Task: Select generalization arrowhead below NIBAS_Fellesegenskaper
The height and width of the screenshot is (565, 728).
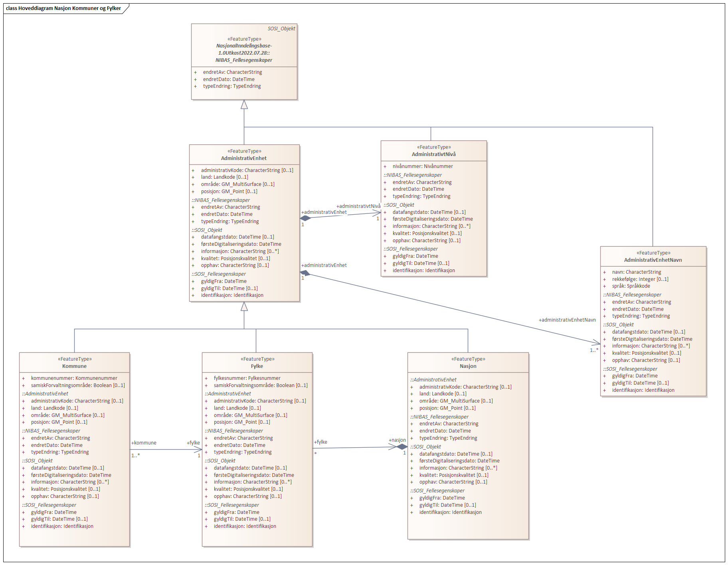Action: 244,105
